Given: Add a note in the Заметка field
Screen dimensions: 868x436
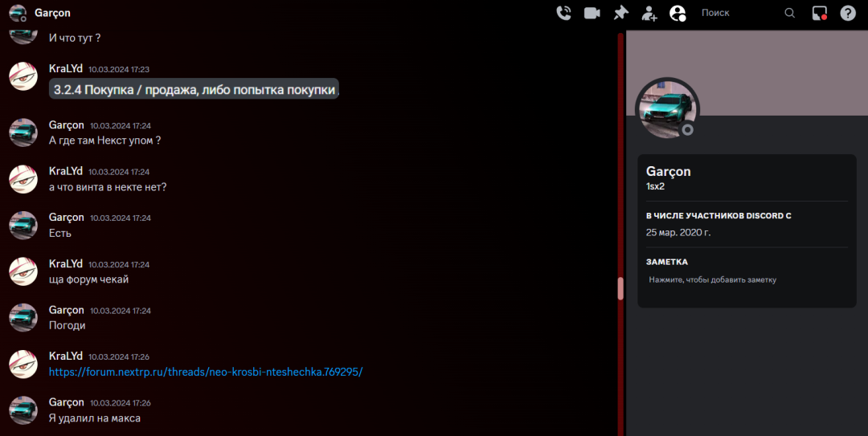Looking at the screenshot, I should click(712, 279).
